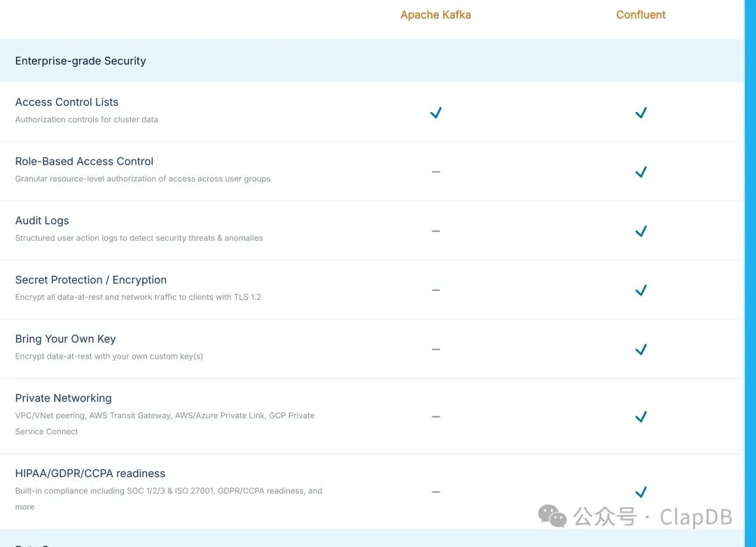This screenshot has height=547, width=756.
Task: Click the Secret Protection / Encryption heading
Action: (x=91, y=280)
